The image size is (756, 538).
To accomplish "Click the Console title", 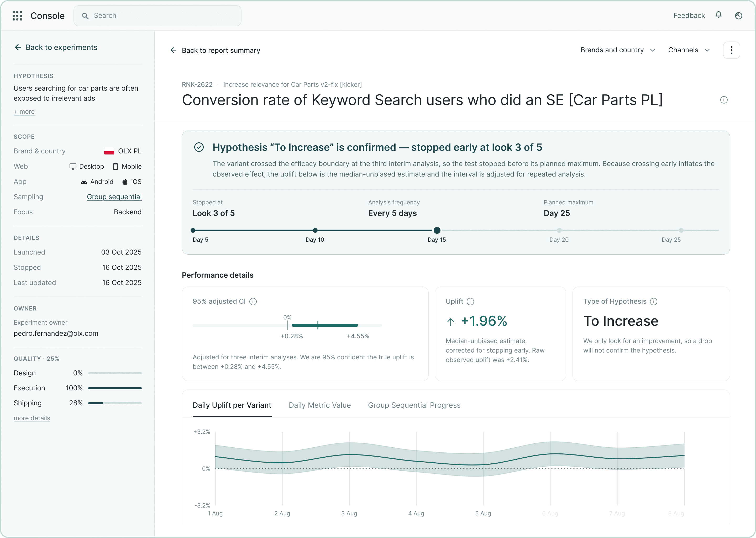I will [47, 15].
